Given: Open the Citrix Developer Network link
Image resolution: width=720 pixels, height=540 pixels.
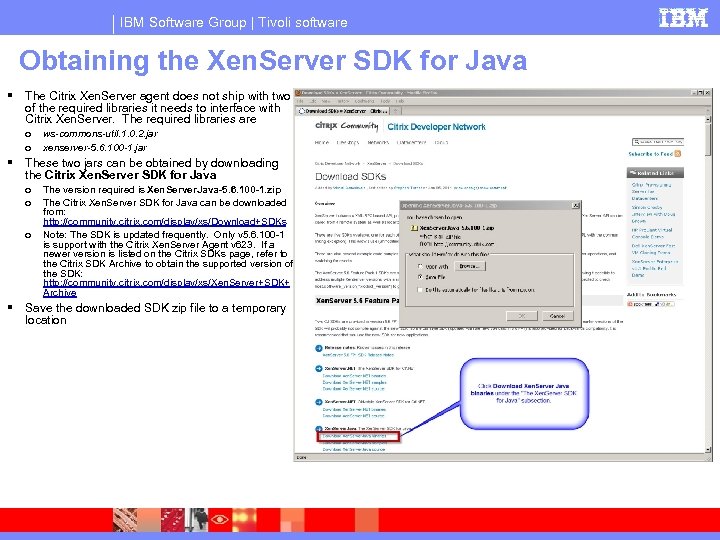Looking at the screenshot, I should tap(436, 127).
